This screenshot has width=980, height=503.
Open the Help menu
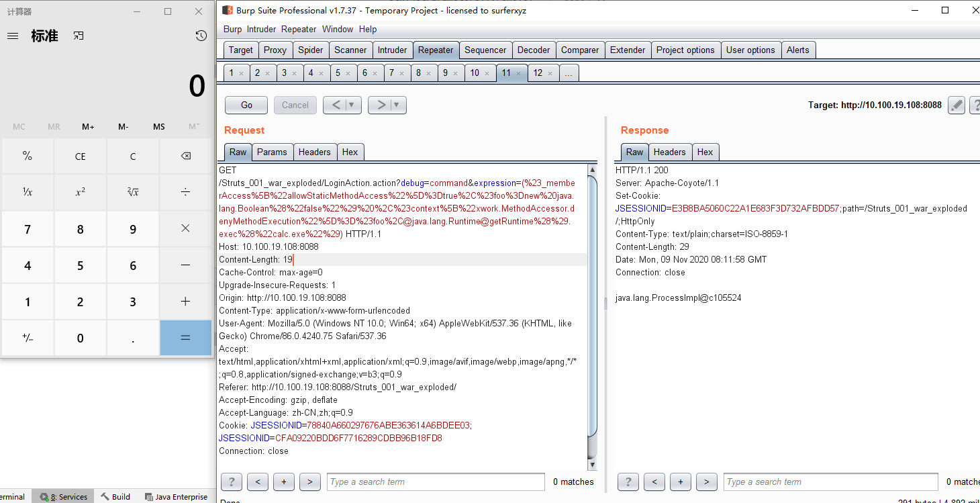pos(368,29)
